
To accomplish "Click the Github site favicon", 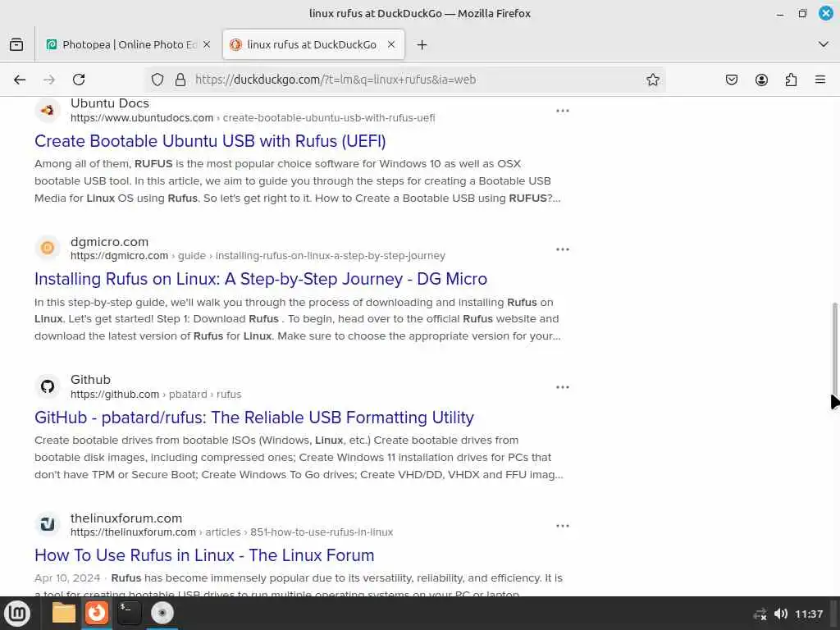I will pos(48,386).
